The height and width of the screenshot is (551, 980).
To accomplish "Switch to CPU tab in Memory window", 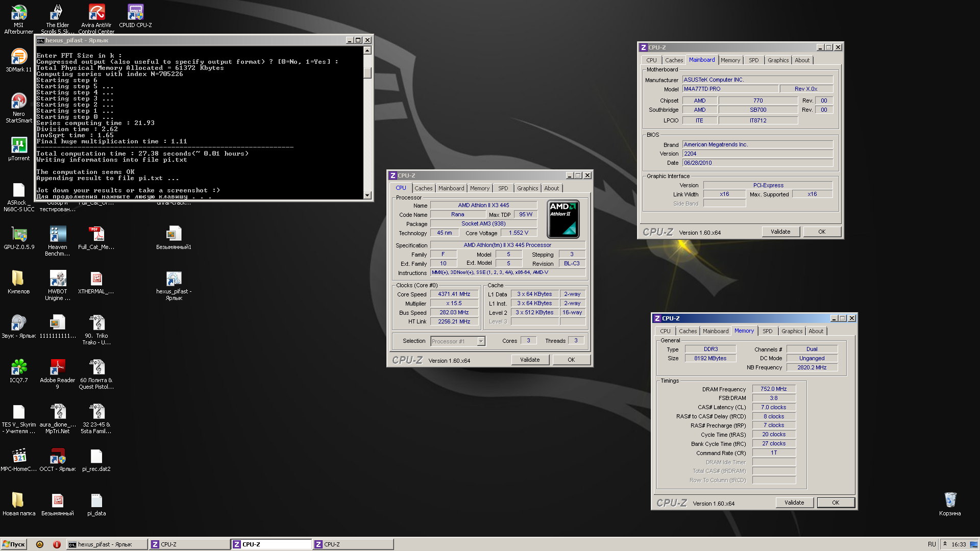I will pyautogui.click(x=665, y=331).
